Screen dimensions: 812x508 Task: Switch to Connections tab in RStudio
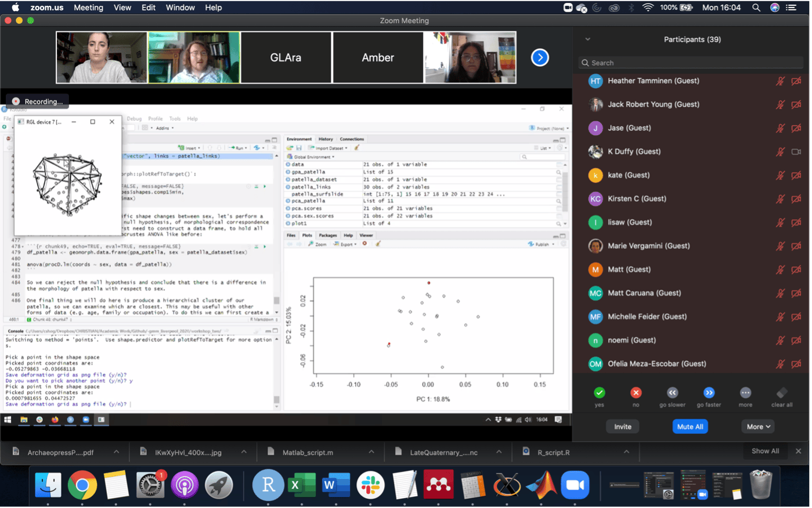[352, 139]
